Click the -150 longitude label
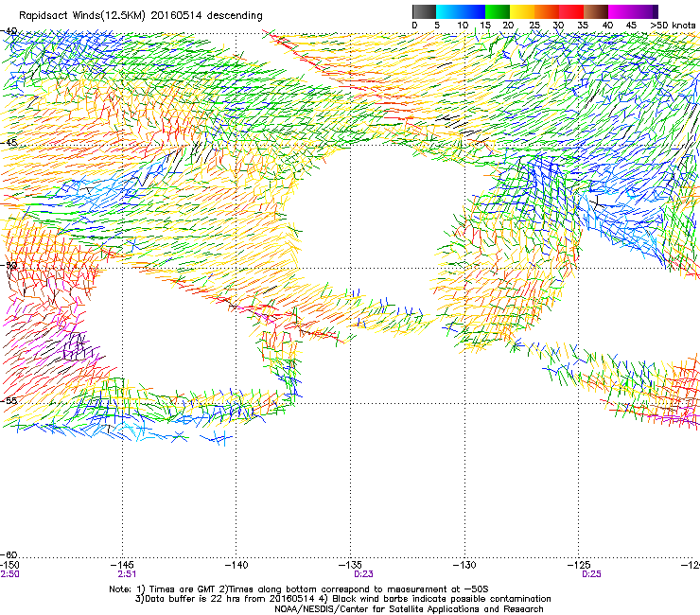This screenshot has height=615, width=700. coord(9,566)
